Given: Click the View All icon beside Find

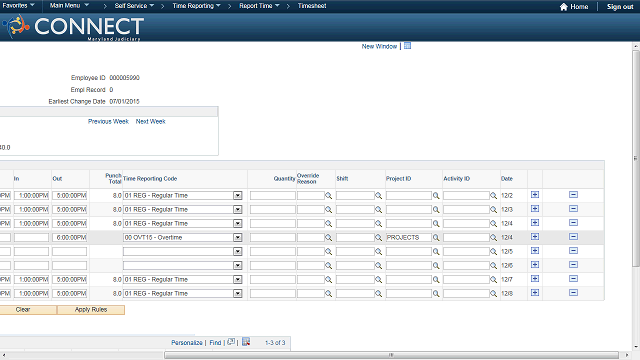Looking at the screenshot, I should click(x=231, y=342).
